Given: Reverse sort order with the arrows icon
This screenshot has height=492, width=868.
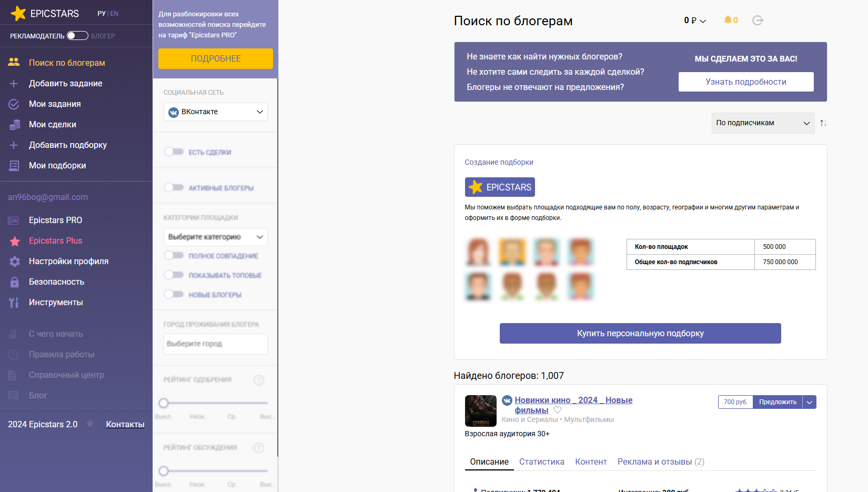Looking at the screenshot, I should (823, 123).
